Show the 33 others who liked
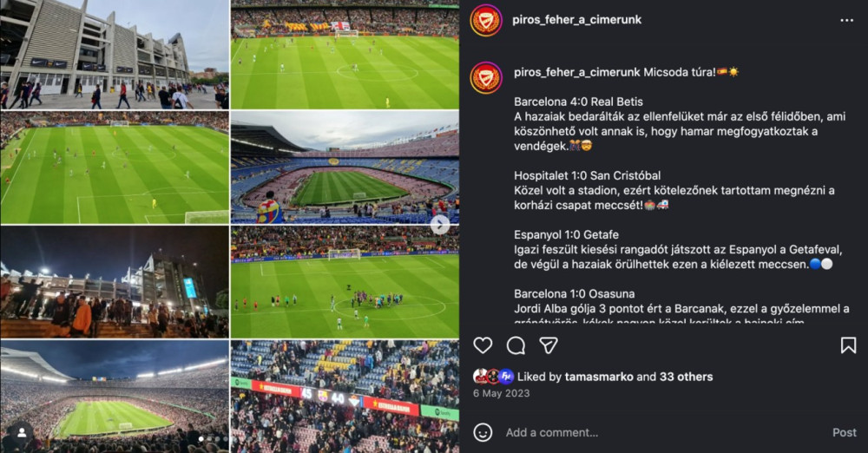 686,377
